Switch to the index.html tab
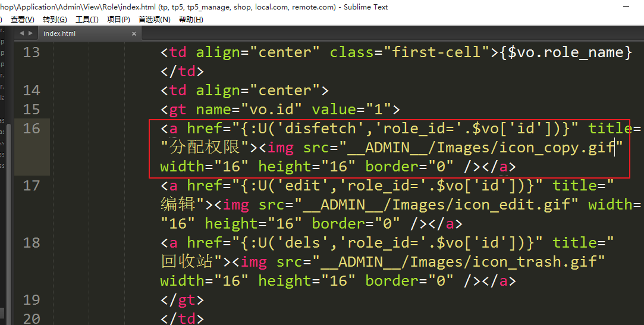644x325 pixels. tap(59, 34)
